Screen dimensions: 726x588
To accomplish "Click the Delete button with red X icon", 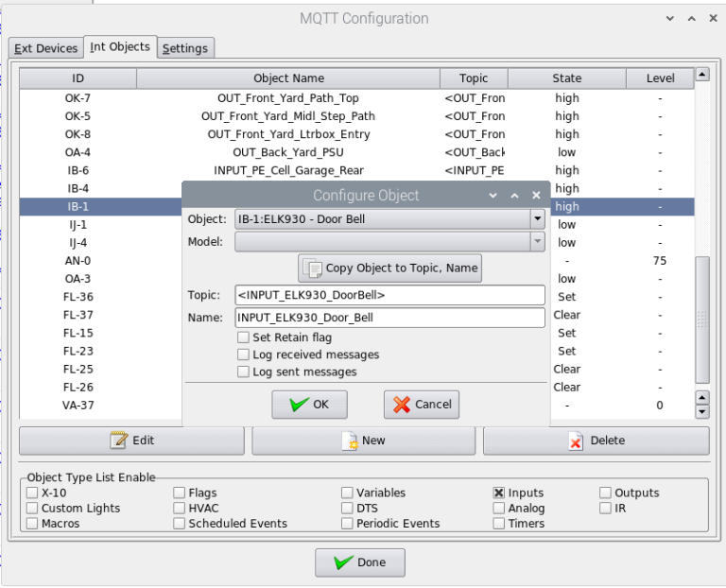I will pos(596,441).
